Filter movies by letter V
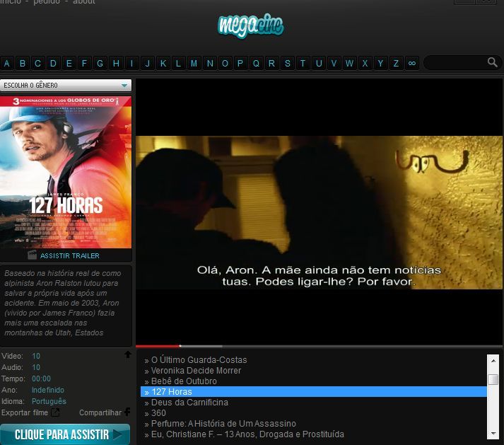Viewport: 504px width, 445px height. pyautogui.click(x=334, y=63)
